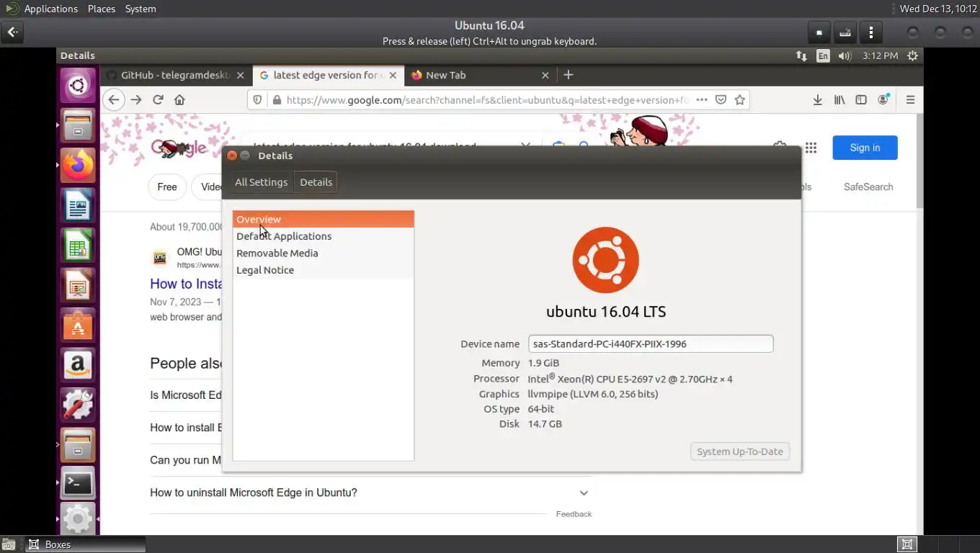Bookmark this page with star icon
The image size is (980, 553).
(739, 100)
